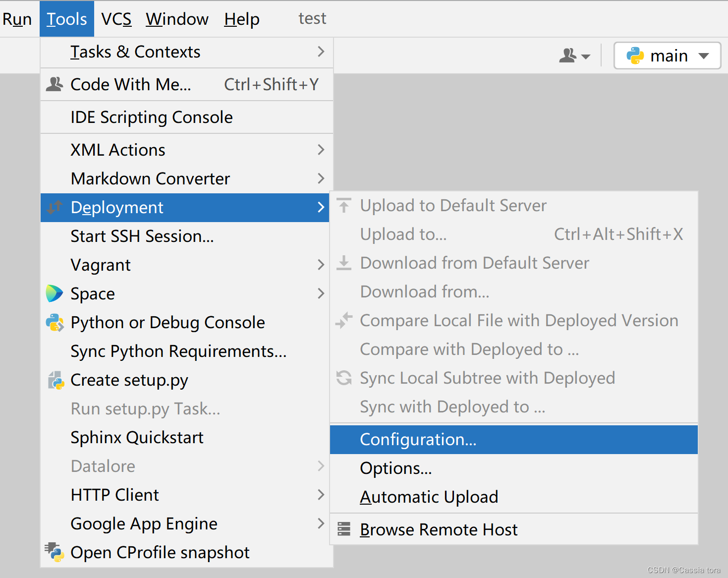This screenshot has height=578, width=728.
Task: Click Upload to... entry
Action: pyautogui.click(x=514, y=234)
